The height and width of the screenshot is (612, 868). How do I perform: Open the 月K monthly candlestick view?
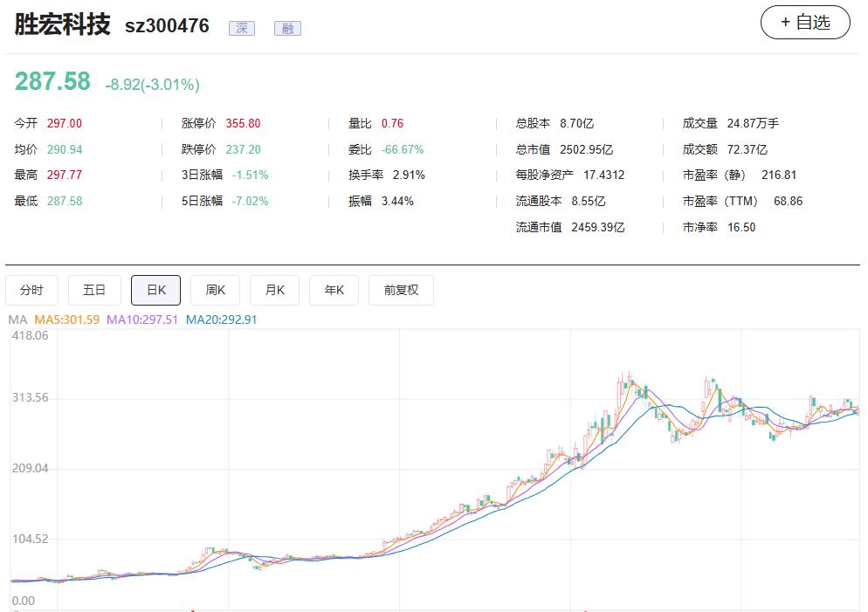click(274, 290)
